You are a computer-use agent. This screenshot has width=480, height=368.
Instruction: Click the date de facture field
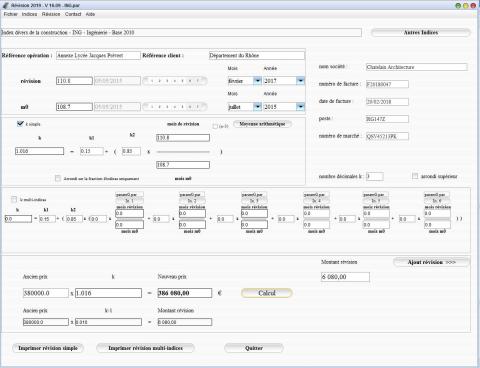pyautogui.click(x=387, y=102)
